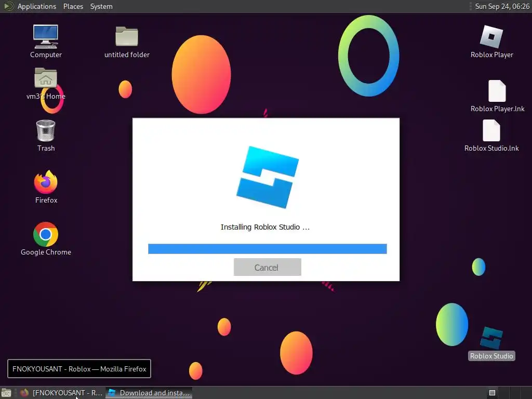This screenshot has height=399, width=532.
Task: Switch to Download and install taskbar window
Action: tap(149, 393)
